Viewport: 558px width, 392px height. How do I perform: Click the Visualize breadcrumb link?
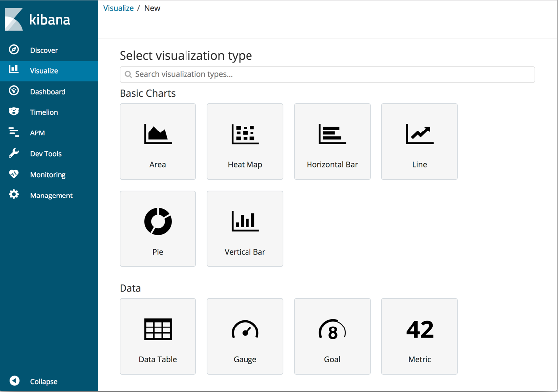click(118, 8)
